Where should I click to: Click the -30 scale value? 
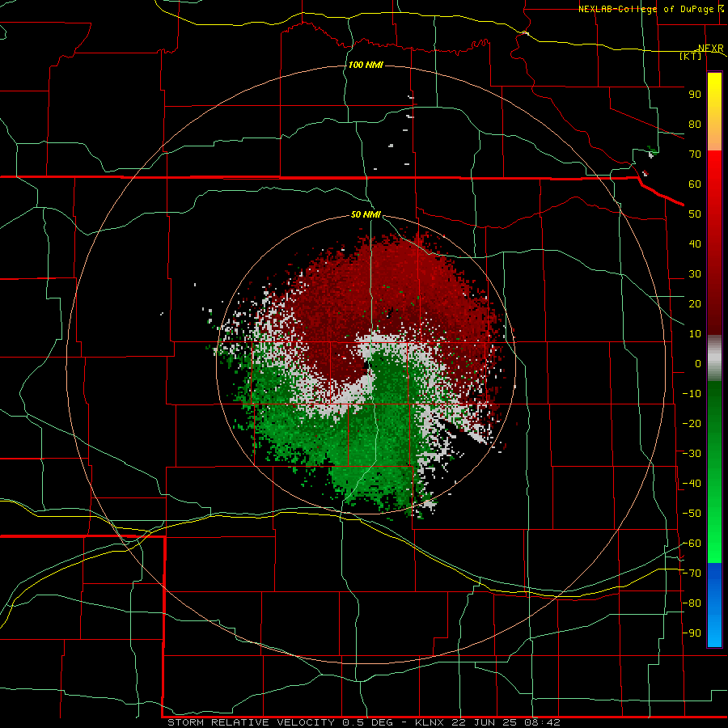tap(692, 454)
